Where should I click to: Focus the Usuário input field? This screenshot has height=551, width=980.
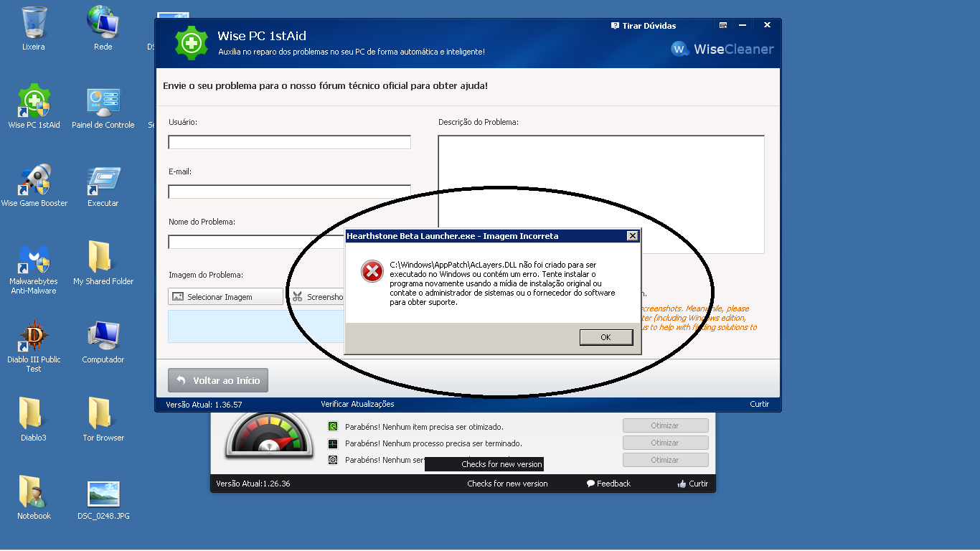click(290, 142)
